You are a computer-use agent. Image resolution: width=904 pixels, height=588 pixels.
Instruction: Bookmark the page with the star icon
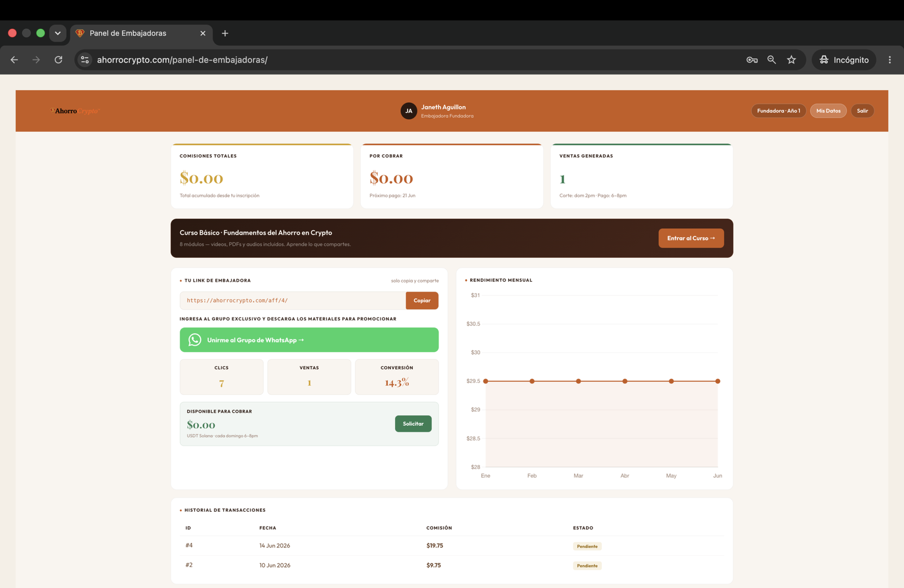point(792,60)
